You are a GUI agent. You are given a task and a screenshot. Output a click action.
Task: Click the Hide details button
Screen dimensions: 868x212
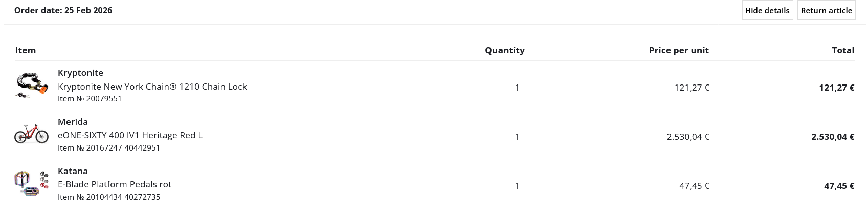pos(767,10)
